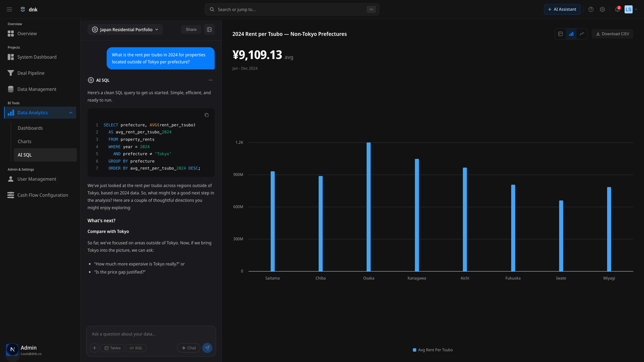Open the Japan Residential Portfolio dropdown
644x362 pixels.
(125, 29)
